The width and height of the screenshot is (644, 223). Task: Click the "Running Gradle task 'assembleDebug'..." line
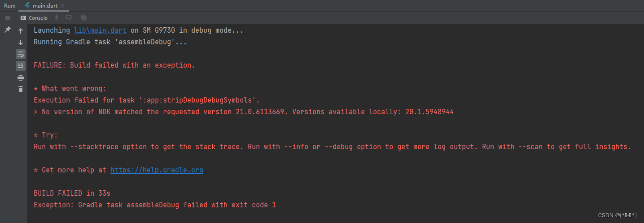(110, 42)
